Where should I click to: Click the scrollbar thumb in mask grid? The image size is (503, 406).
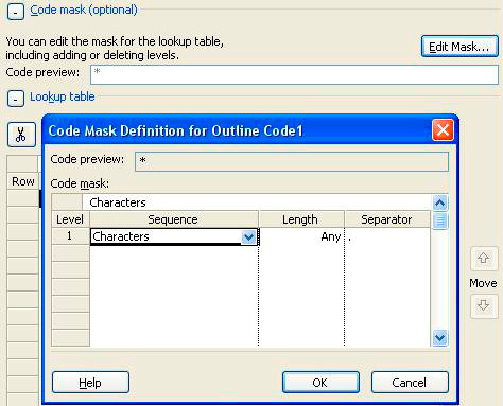pos(440,221)
